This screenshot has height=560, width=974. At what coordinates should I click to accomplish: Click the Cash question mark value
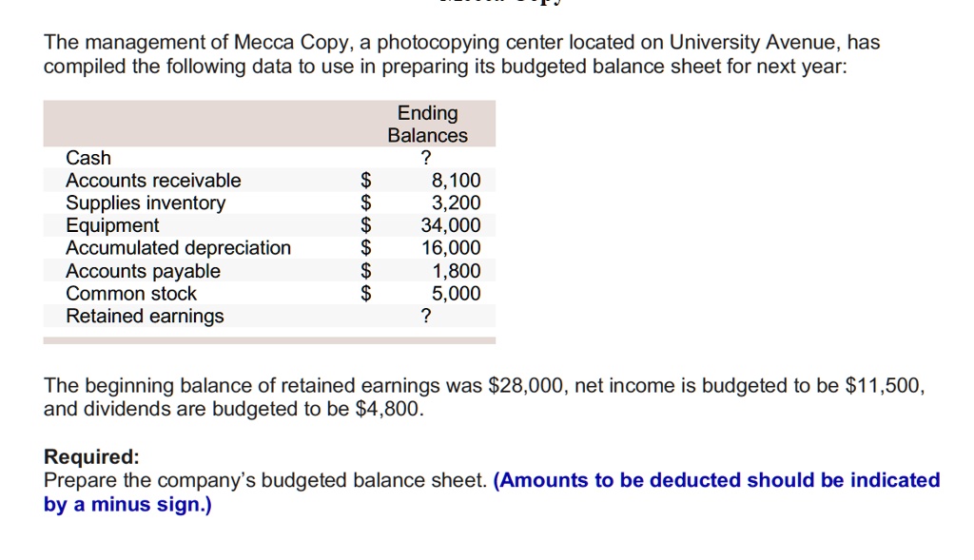tap(425, 158)
